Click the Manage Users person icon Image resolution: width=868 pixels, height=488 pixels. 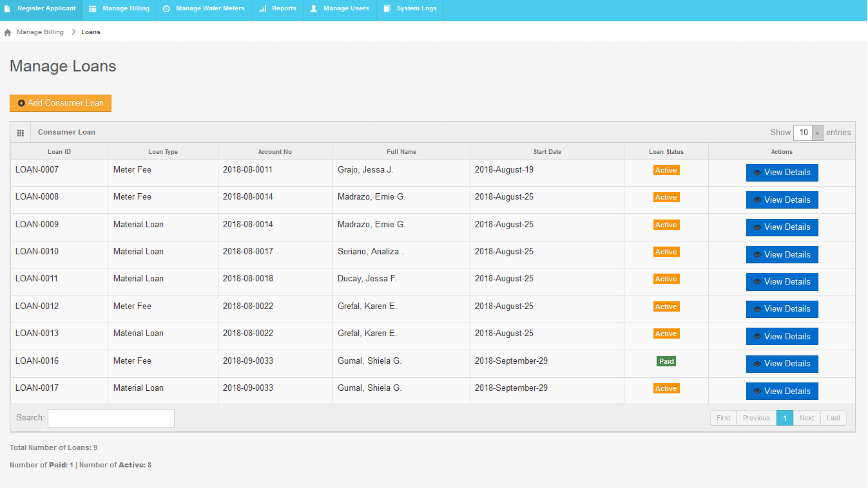pyautogui.click(x=314, y=9)
